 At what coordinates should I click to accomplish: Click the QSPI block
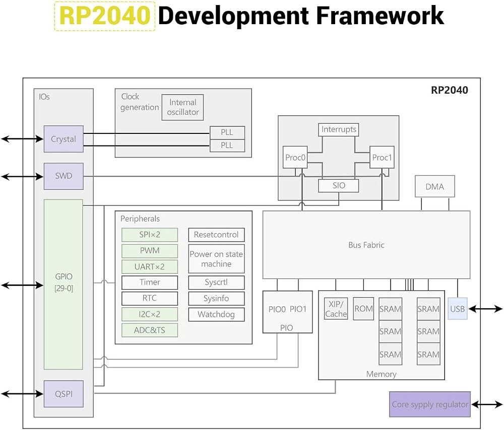[64, 394]
